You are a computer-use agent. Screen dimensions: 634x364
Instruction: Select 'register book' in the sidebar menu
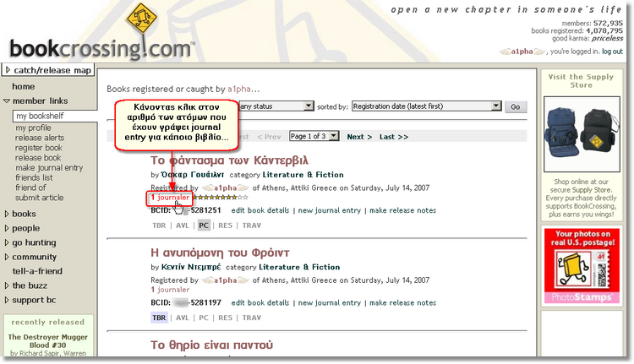(x=39, y=148)
